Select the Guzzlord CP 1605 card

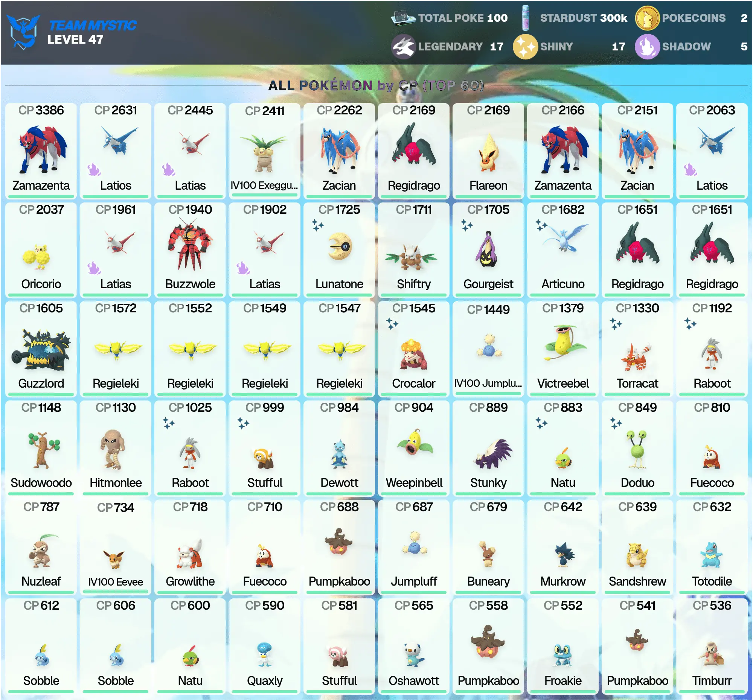point(41,348)
